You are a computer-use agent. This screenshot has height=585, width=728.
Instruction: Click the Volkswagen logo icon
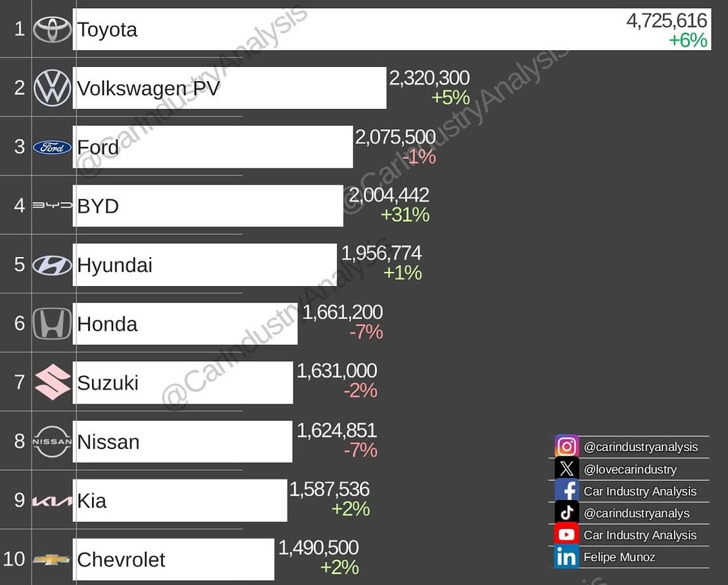pos(52,88)
